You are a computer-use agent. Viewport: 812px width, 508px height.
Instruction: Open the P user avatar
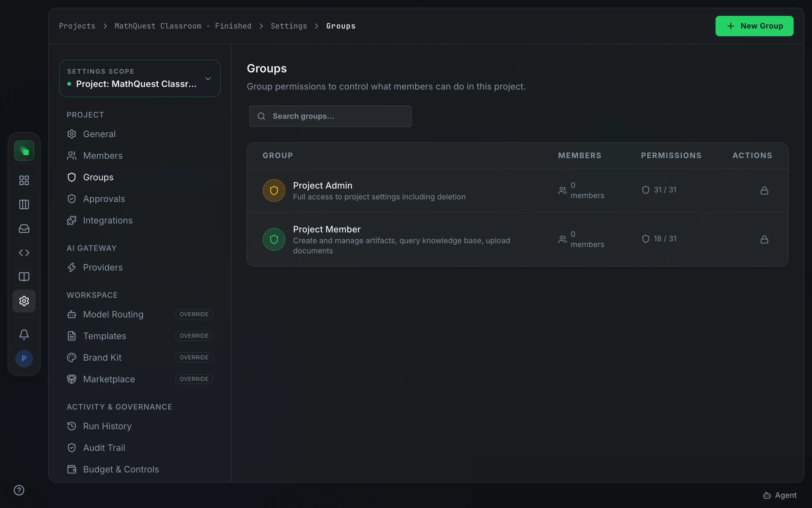click(x=24, y=359)
